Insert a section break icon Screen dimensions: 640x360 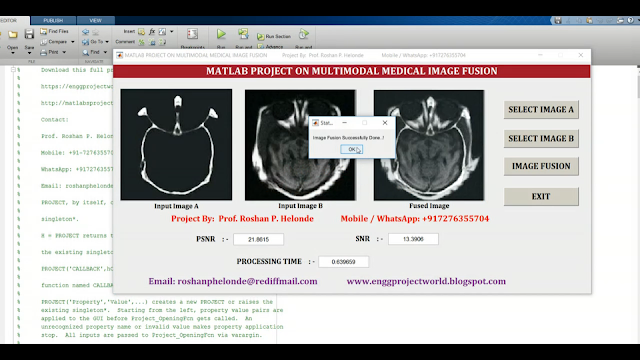141,31
